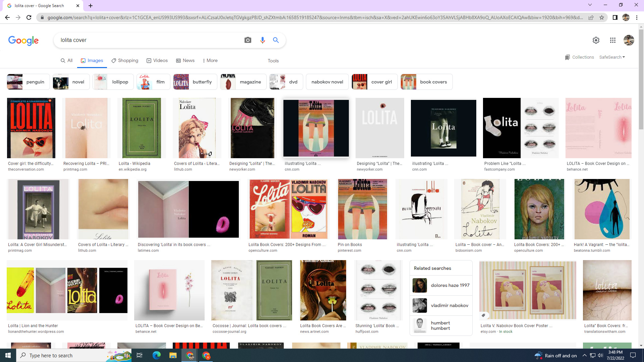Open Google account profile picture
Screen dimensions: 644x362
pyautogui.click(x=629, y=40)
